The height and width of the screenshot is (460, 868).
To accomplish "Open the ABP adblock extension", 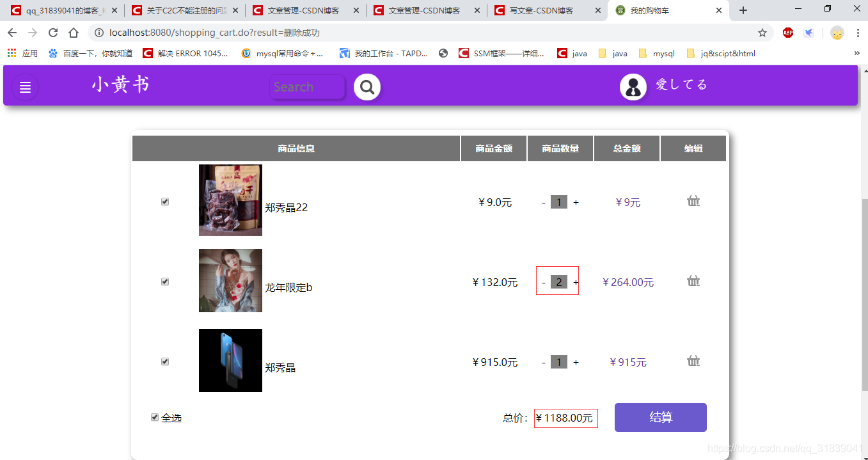I will pyautogui.click(x=788, y=33).
